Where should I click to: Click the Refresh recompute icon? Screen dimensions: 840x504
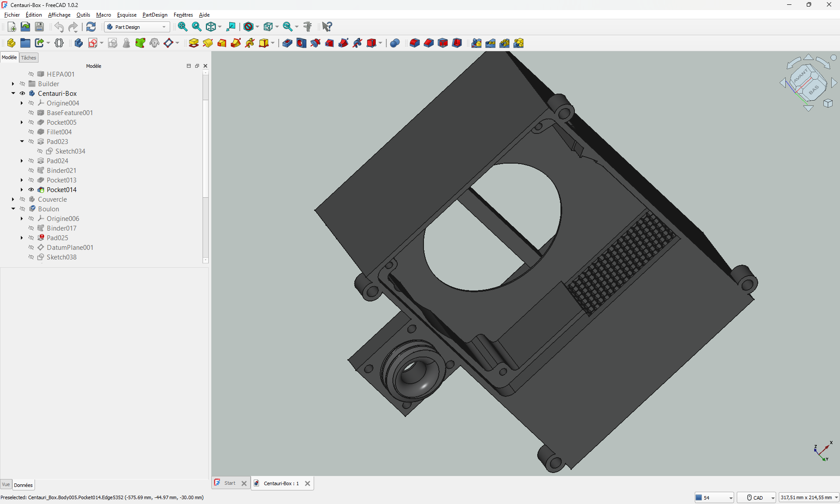click(91, 27)
